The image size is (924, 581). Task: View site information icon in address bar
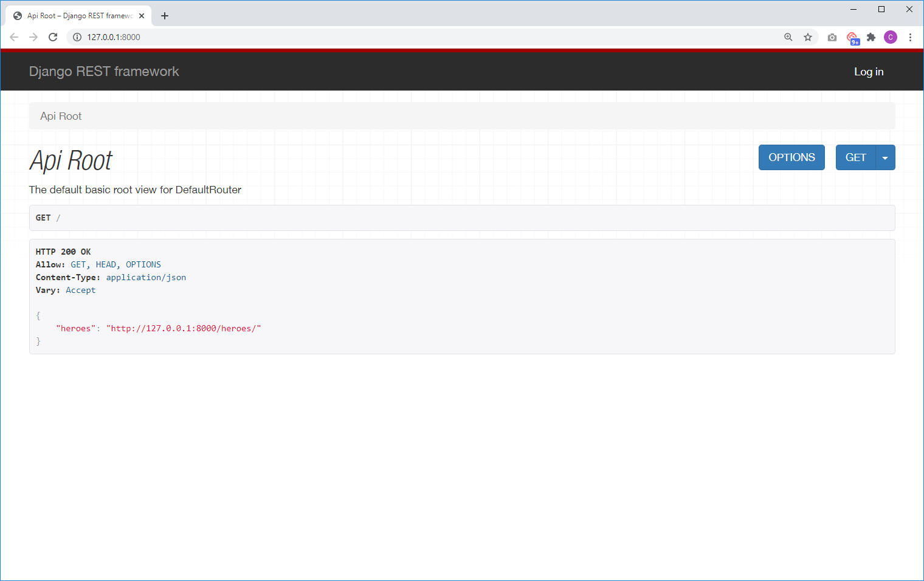pyautogui.click(x=77, y=37)
